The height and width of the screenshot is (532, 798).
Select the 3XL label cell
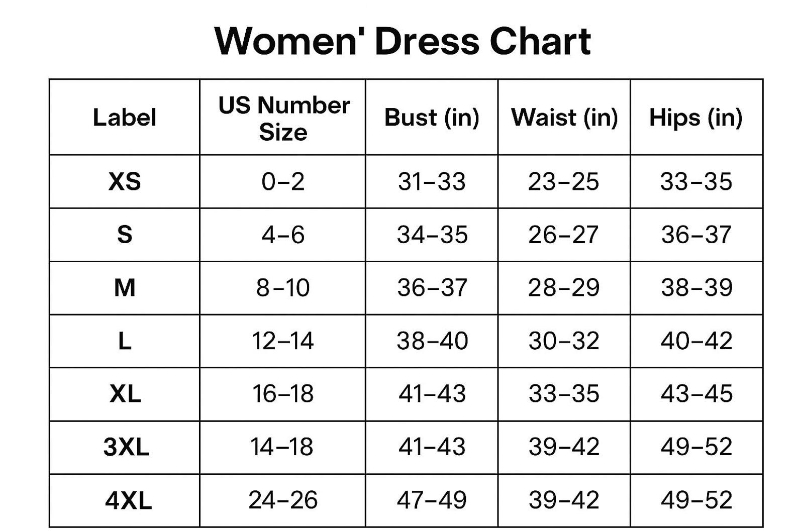click(125, 447)
